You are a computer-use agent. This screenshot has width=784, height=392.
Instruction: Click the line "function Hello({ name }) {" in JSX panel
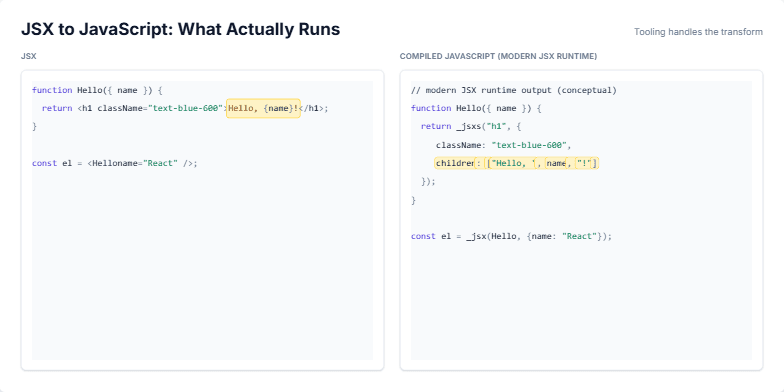coord(98,90)
